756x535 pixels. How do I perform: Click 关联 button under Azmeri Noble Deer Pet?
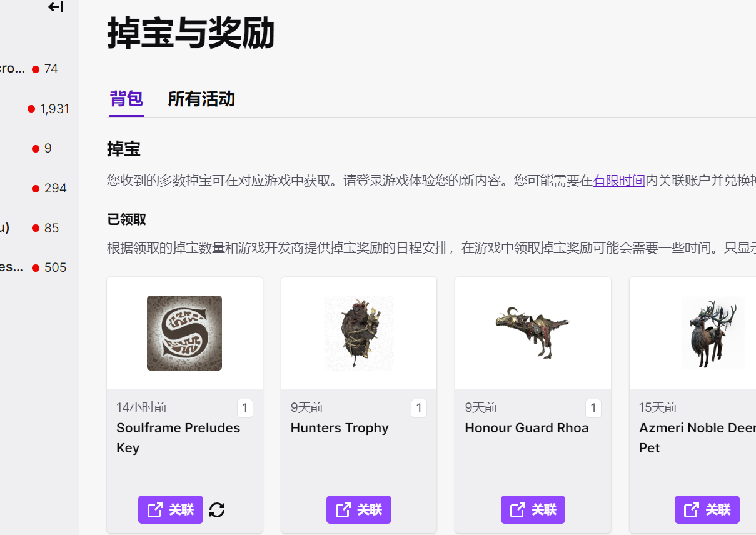[x=707, y=510]
